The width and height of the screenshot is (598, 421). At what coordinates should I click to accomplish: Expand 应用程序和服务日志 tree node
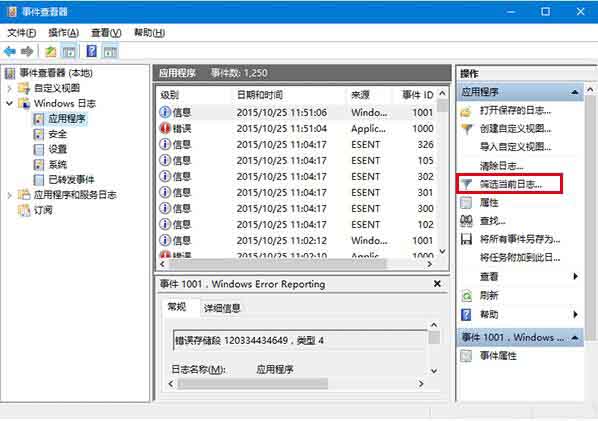click(10, 195)
